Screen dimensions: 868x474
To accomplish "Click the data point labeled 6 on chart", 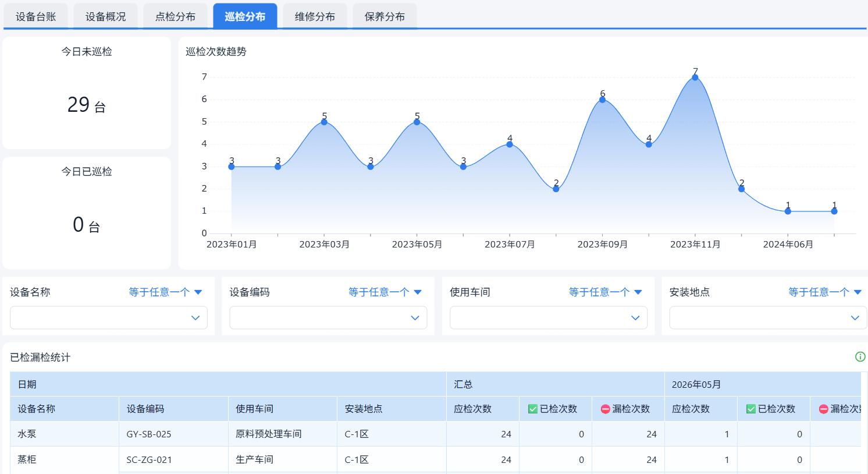I will pyautogui.click(x=602, y=100).
